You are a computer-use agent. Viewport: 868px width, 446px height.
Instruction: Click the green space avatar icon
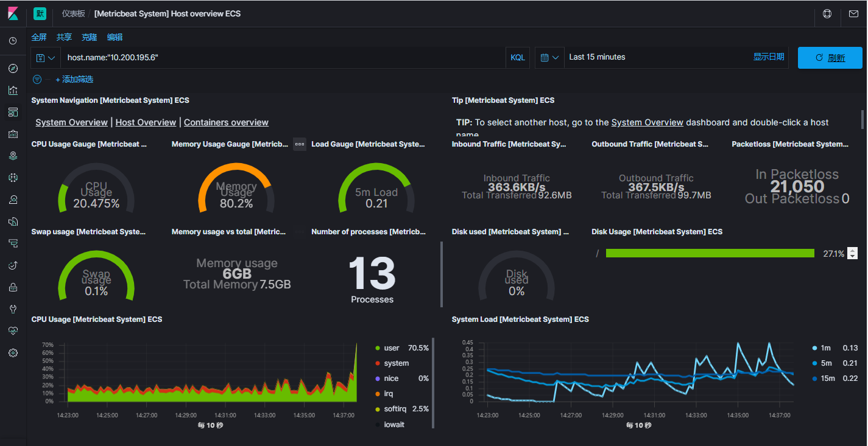(x=40, y=13)
